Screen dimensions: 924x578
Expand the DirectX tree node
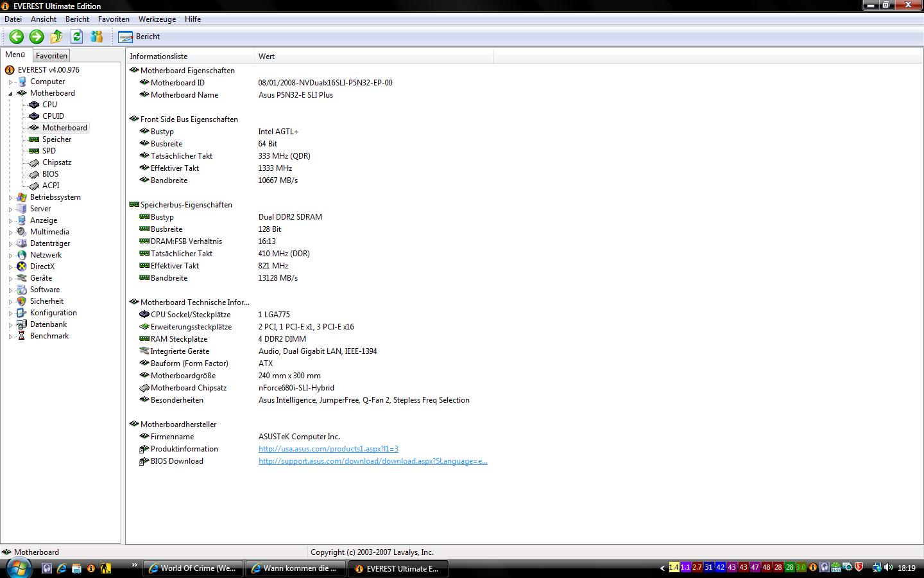point(11,267)
